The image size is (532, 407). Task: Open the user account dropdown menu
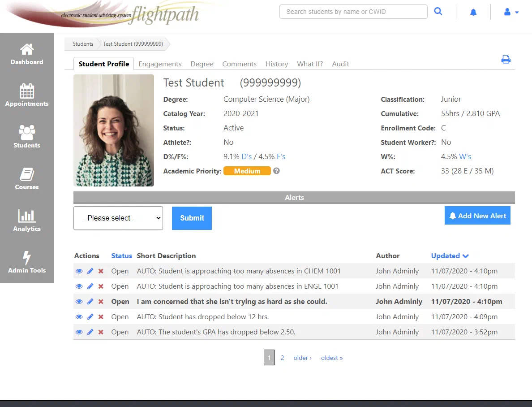pos(511,12)
